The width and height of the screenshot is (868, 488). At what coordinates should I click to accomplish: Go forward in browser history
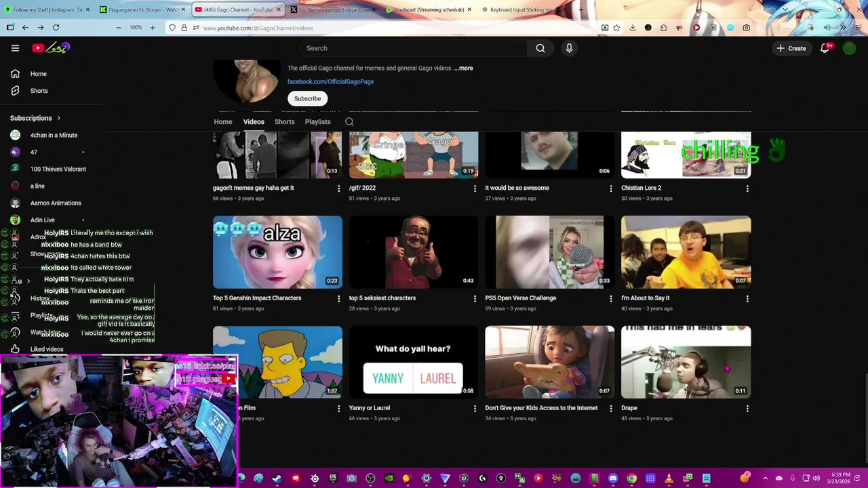(x=41, y=28)
